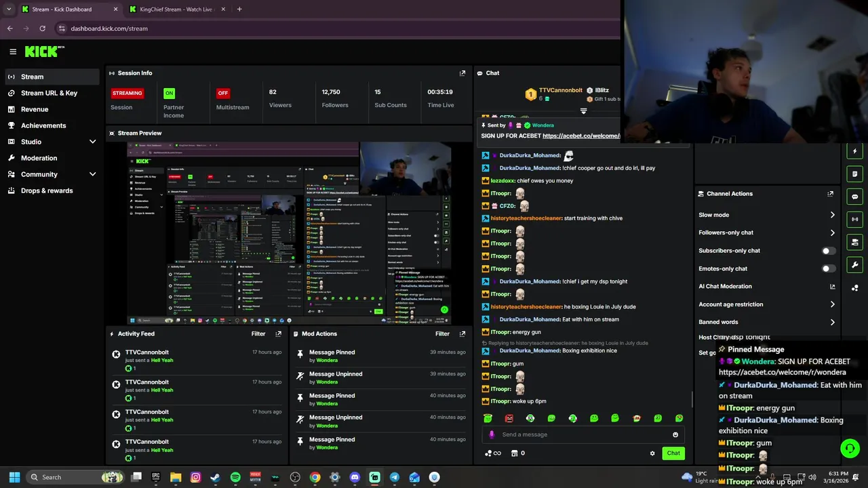The image size is (868, 488).
Task: Open Discord from the taskbar
Action: (x=355, y=477)
